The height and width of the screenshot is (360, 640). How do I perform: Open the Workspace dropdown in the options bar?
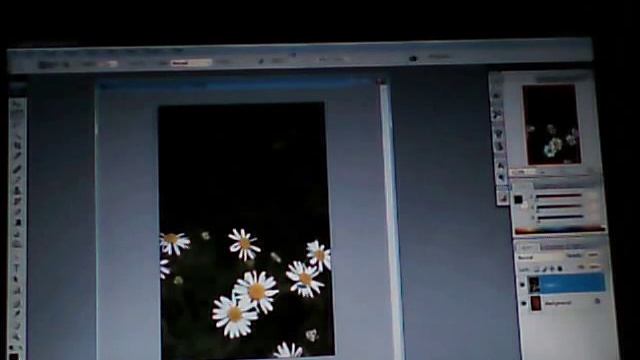439,57
